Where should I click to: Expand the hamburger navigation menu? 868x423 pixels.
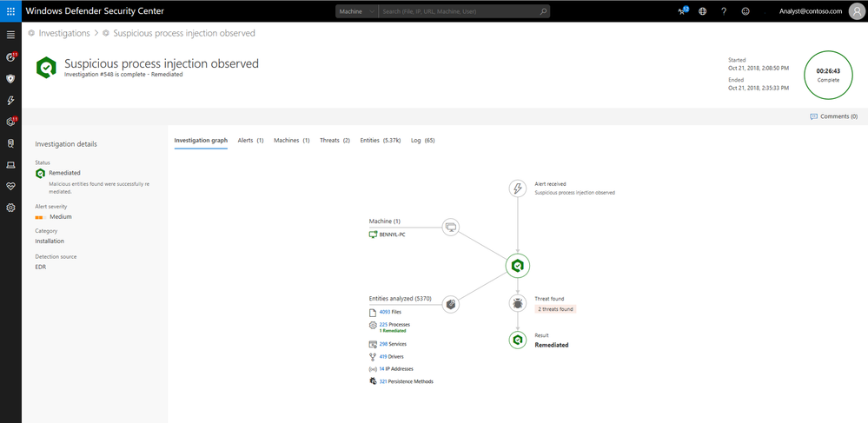10,35
